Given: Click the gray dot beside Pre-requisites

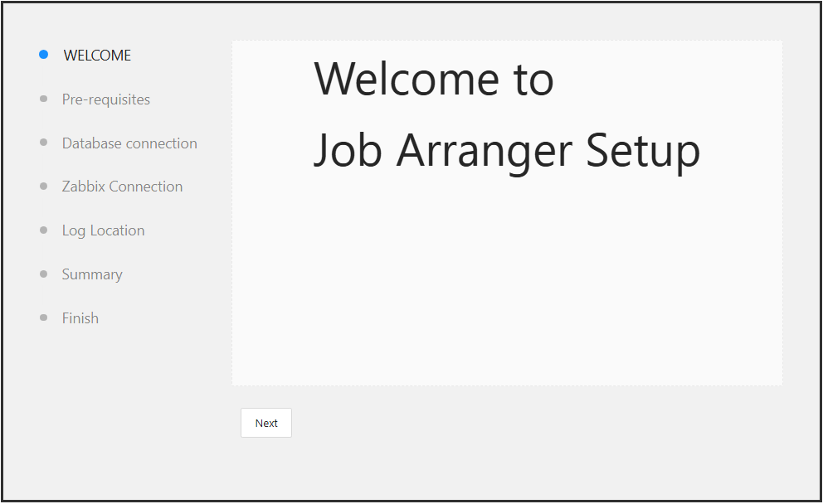Looking at the screenshot, I should click(x=44, y=99).
